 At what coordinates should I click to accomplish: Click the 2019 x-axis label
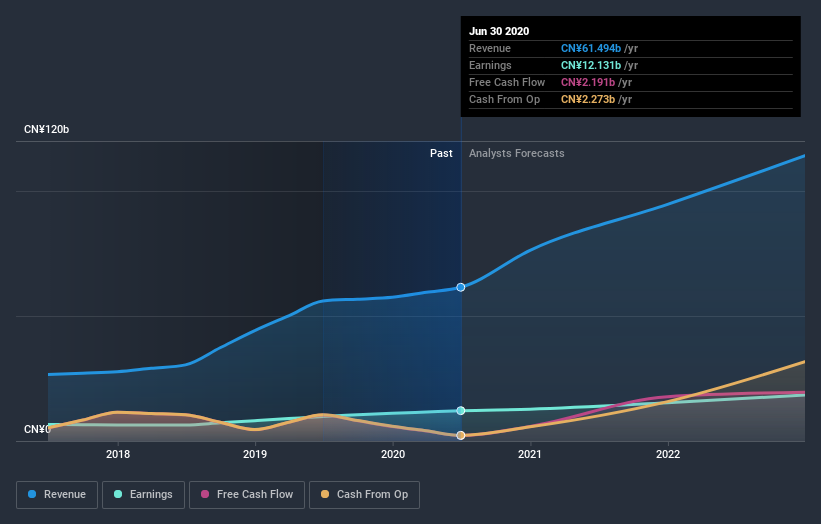click(x=255, y=454)
